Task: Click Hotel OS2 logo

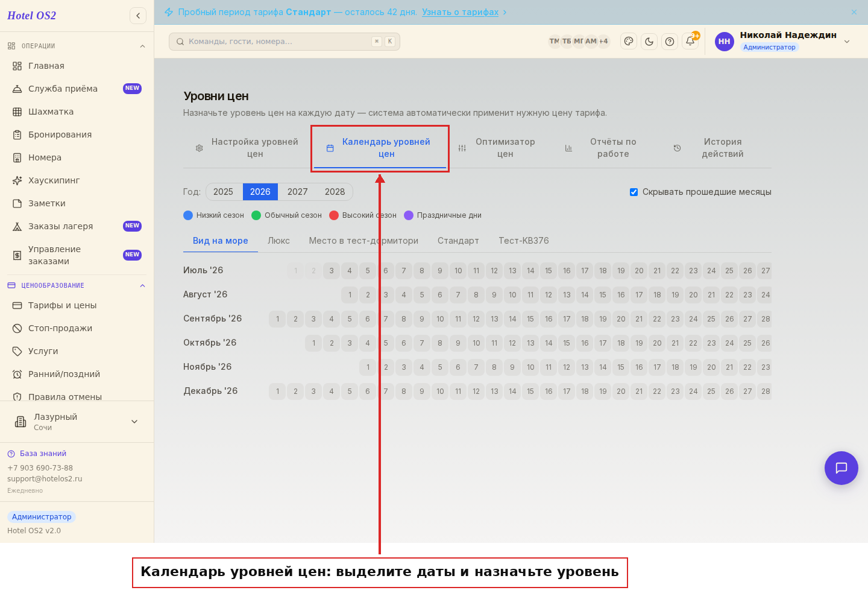Action: tap(31, 16)
